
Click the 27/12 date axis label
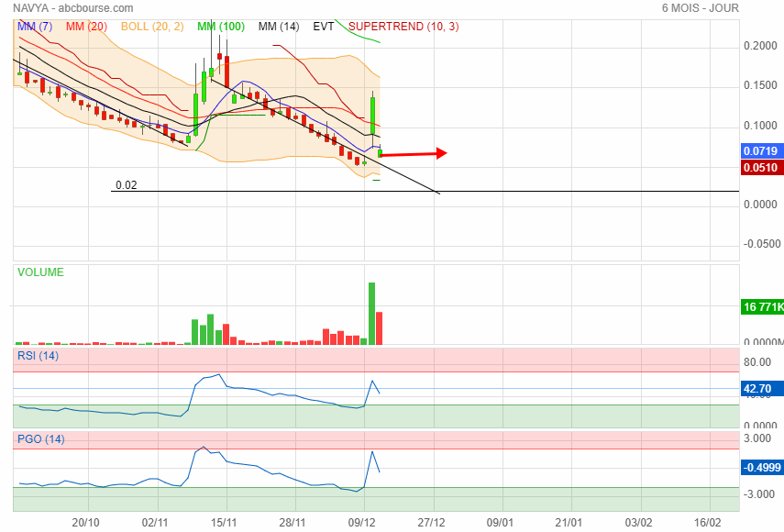click(431, 523)
